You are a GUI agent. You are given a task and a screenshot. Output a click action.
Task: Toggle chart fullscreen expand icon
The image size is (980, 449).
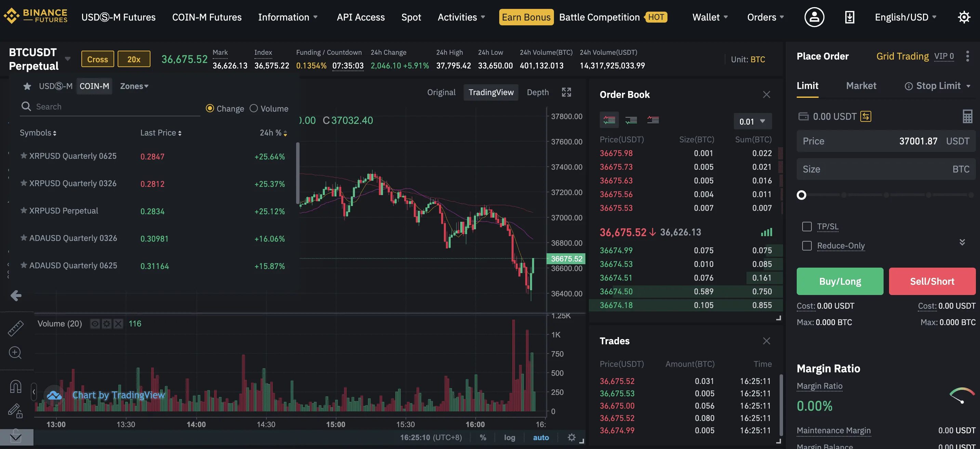click(566, 92)
